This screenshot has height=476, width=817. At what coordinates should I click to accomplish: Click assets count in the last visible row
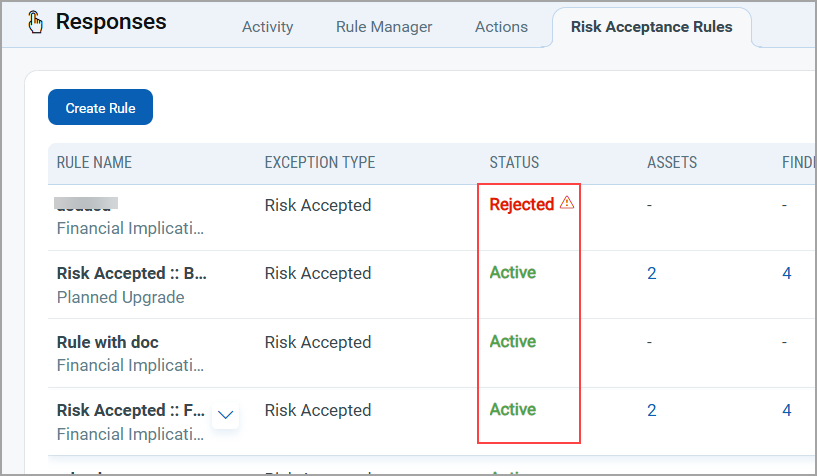click(652, 410)
